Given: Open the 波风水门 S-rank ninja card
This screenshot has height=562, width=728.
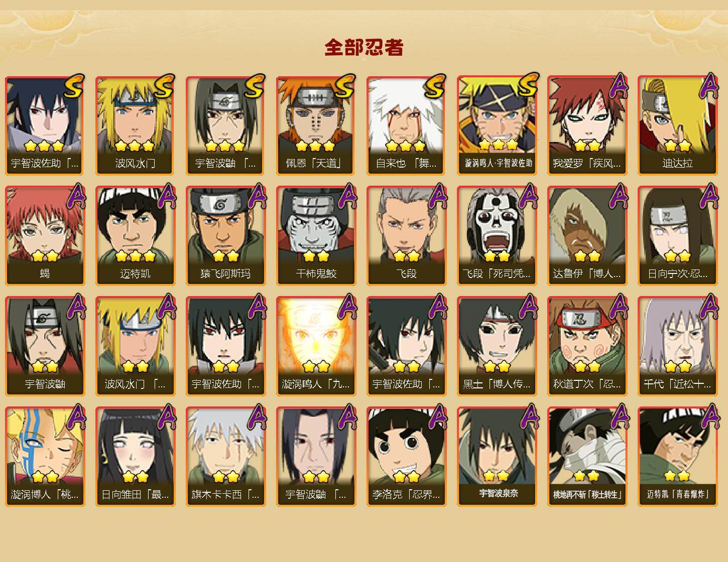Looking at the screenshot, I should click(x=135, y=125).
